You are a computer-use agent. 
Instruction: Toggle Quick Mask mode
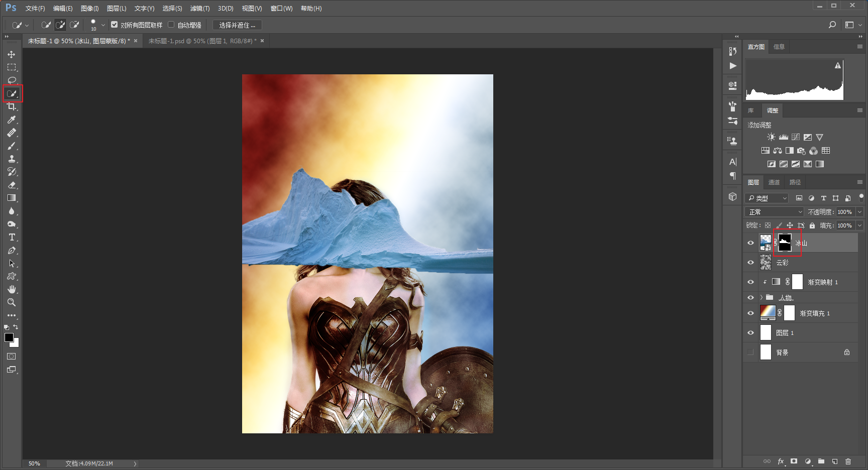point(12,357)
